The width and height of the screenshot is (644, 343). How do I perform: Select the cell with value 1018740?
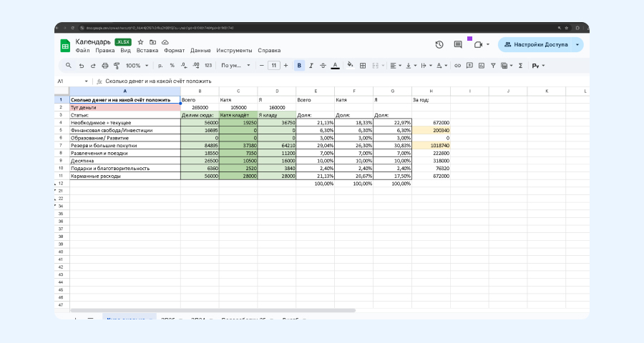pyautogui.click(x=431, y=146)
